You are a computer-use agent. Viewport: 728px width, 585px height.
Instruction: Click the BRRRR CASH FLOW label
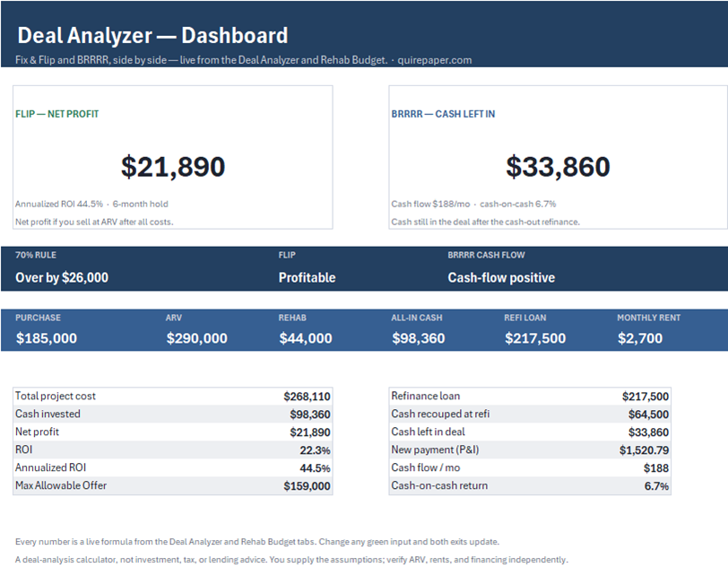pos(486,255)
